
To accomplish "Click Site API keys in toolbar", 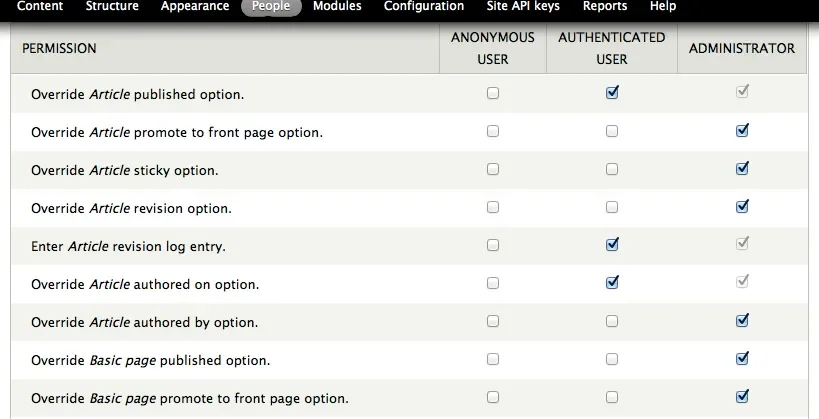I will pyautogui.click(x=523, y=6).
